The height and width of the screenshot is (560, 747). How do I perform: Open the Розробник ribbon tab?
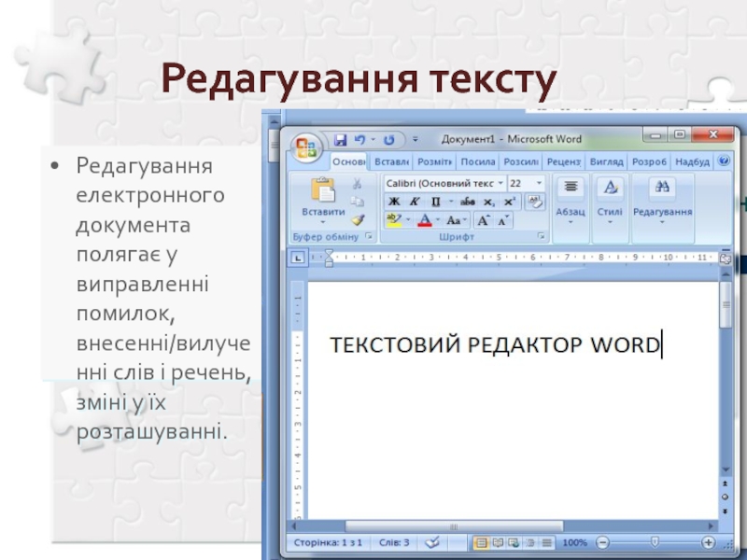point(649,161)
